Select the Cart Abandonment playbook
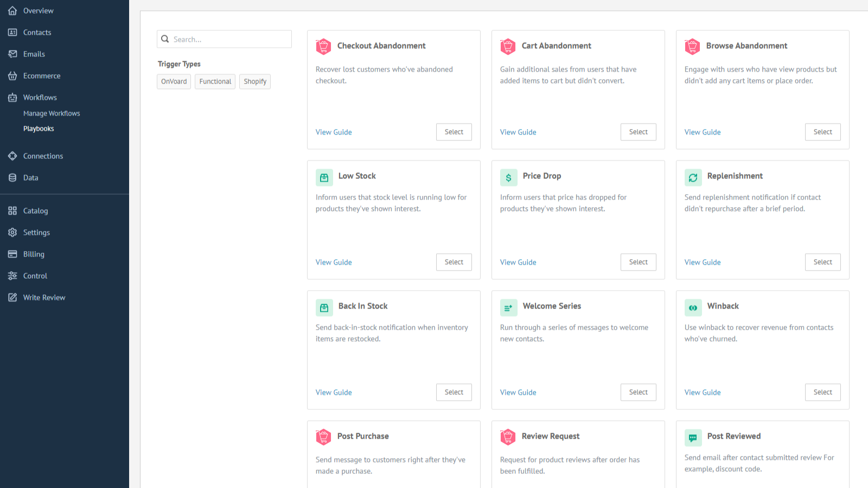Screen dimensions: 868x488 coord(639,132)
